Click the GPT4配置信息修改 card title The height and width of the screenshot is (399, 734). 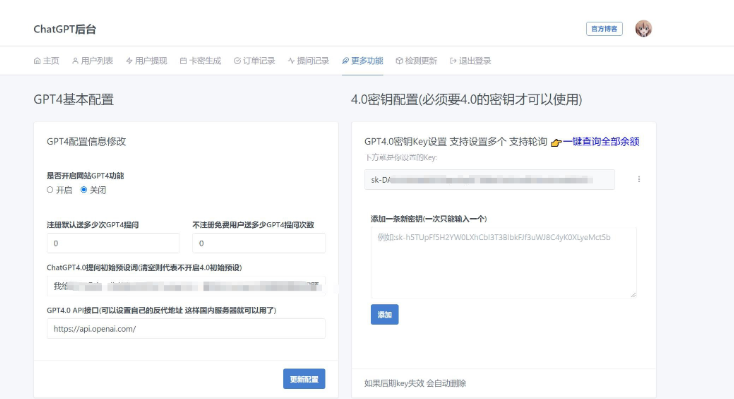(x=86, y=141)
